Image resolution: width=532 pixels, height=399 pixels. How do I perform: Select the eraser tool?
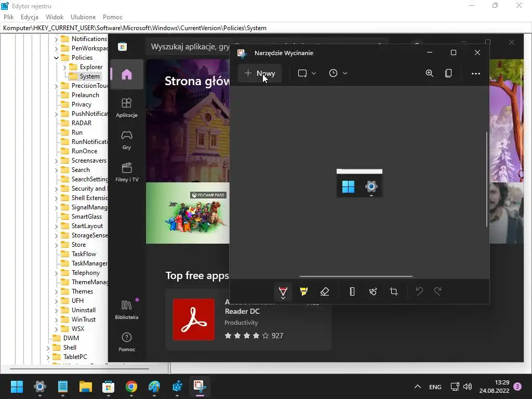pos(325,292)
